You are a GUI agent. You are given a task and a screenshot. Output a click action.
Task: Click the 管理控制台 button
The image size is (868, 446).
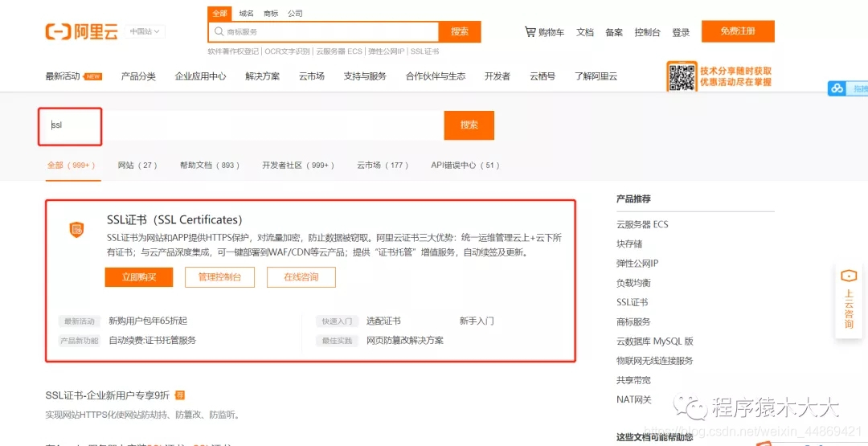pyautogui.click(x=219, y=277)
